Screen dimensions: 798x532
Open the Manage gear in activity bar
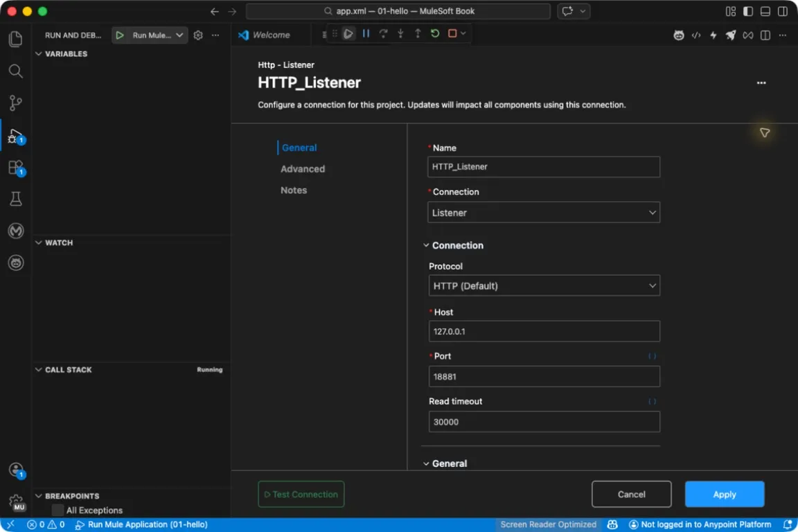pyautogui.click(x=16, y=502)
